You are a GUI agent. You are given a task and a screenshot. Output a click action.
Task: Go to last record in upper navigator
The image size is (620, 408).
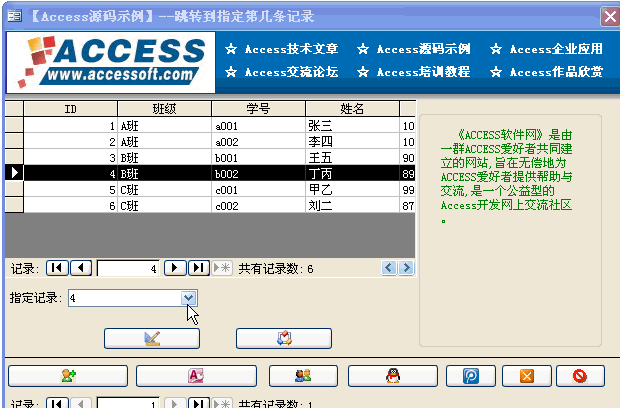point(198,268)
